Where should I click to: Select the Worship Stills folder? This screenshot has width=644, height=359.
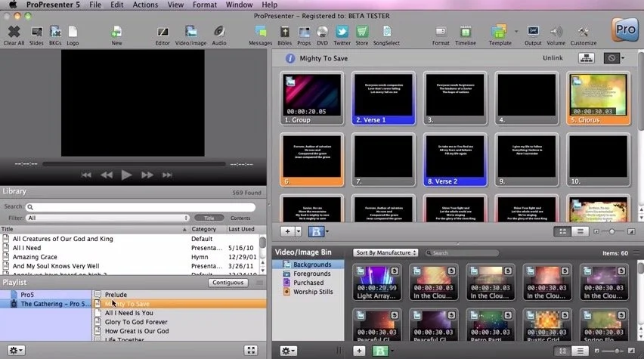coord(313,292)
